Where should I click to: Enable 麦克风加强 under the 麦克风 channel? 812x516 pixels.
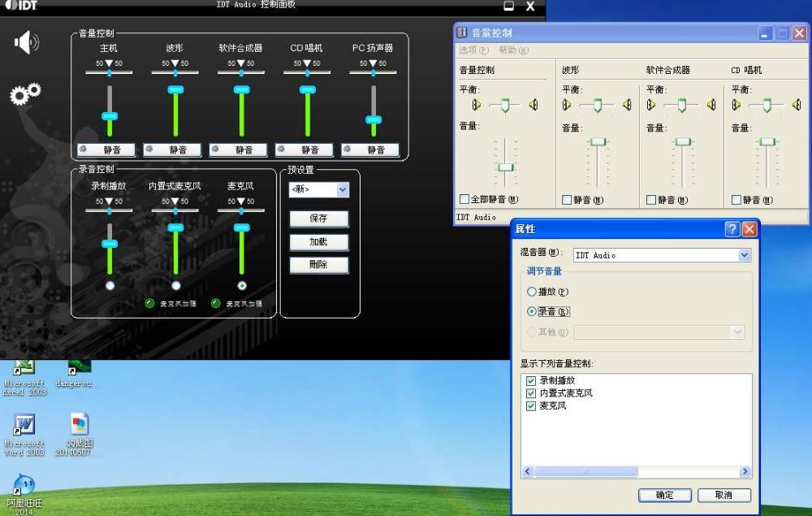coord(216,303)
